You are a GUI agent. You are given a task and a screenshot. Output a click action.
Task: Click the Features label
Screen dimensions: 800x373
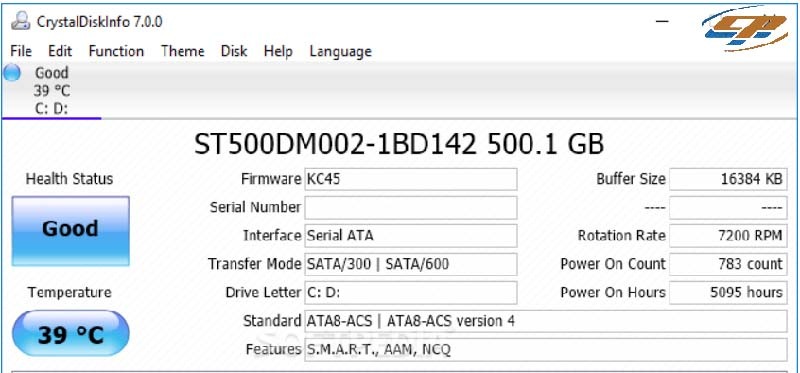tap(273, 350)
